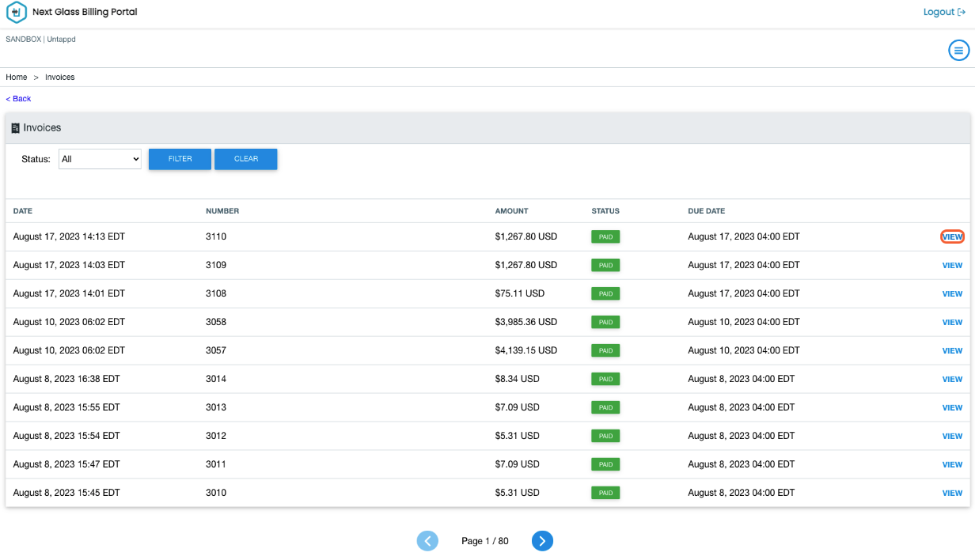Click the previous page left arrow
975x560 pixels.
coord(427,541)
